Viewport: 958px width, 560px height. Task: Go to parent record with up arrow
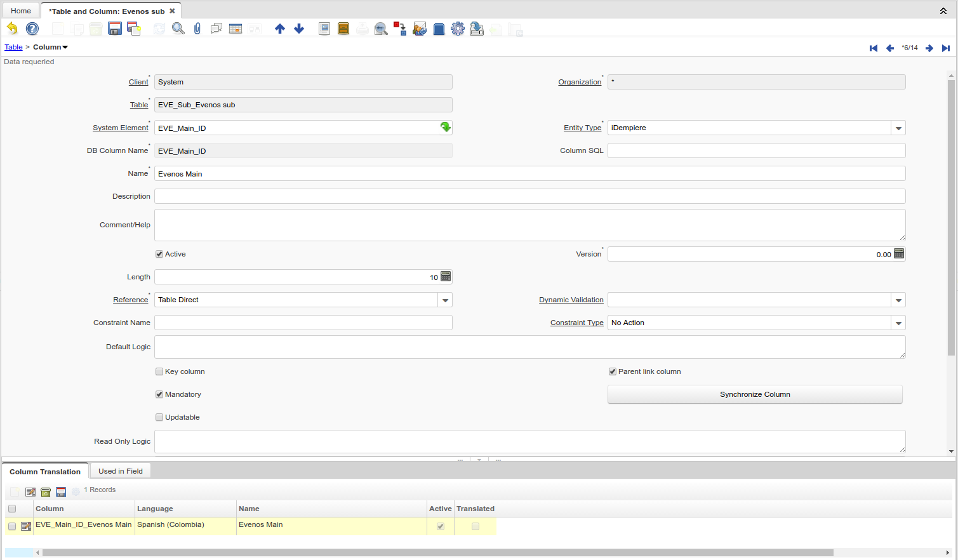280,29
